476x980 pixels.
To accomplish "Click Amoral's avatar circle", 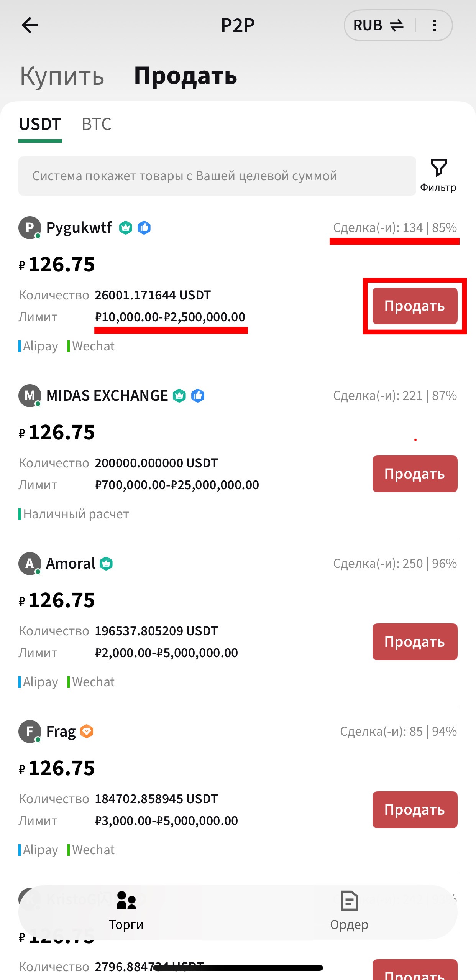I will (x=30, y=564).
